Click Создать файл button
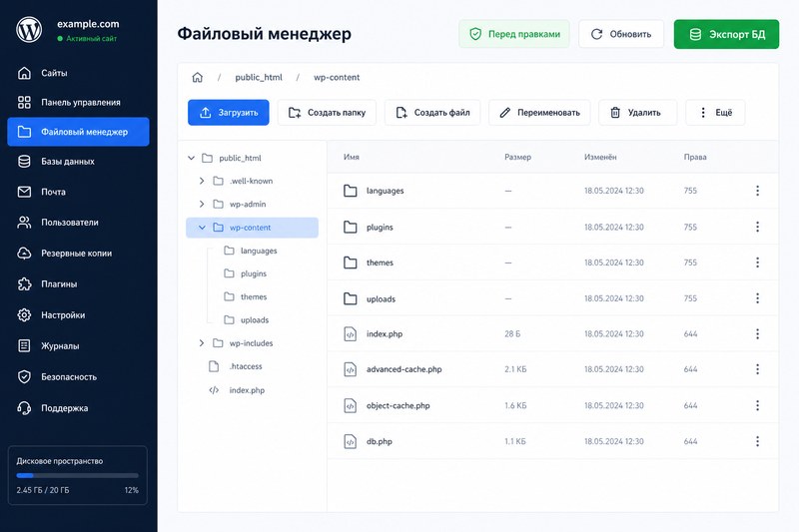 (432, 113)
